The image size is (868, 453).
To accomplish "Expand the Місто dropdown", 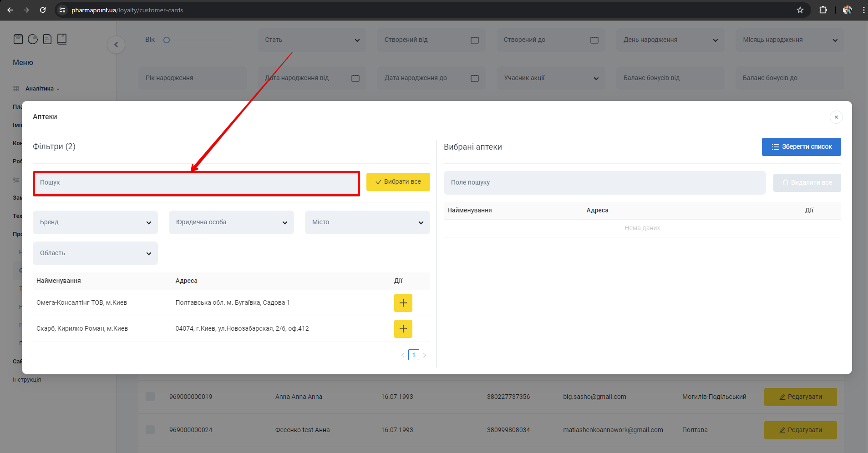I will pos(367,222).
